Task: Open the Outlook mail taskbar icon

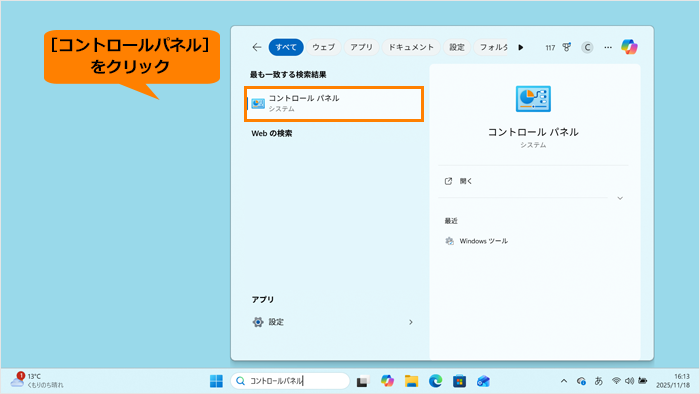Action: tap(483, 381)
